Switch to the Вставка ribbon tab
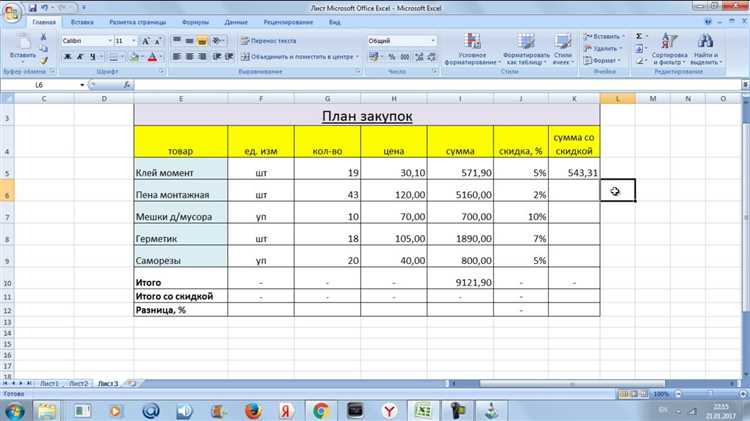The width and height of the screenshot is (750, 421). (x=83, y=21)
